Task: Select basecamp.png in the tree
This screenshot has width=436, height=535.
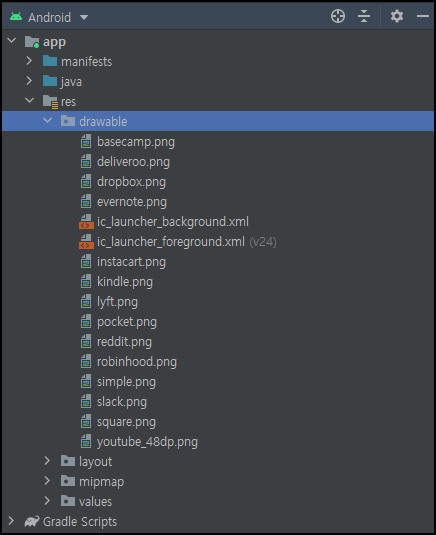Action: coord(136,142)
